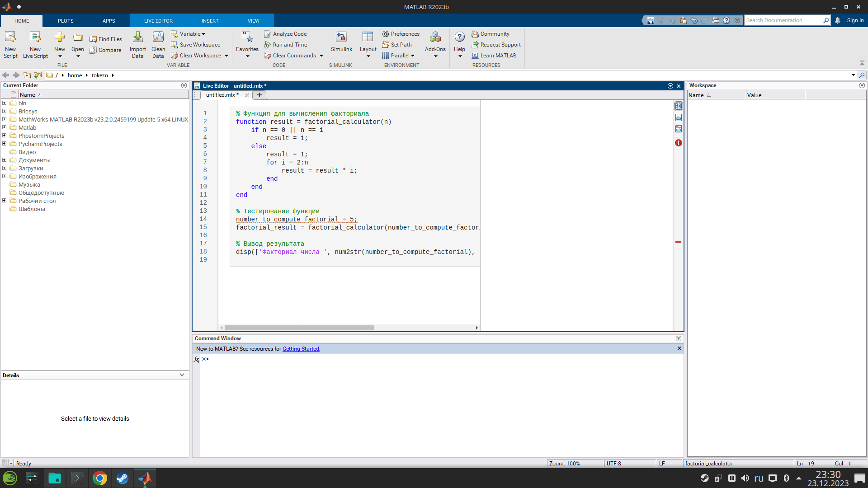Import Data from a file
The height and width of the screenshot is (488, 868).
(x=137, y=45)
